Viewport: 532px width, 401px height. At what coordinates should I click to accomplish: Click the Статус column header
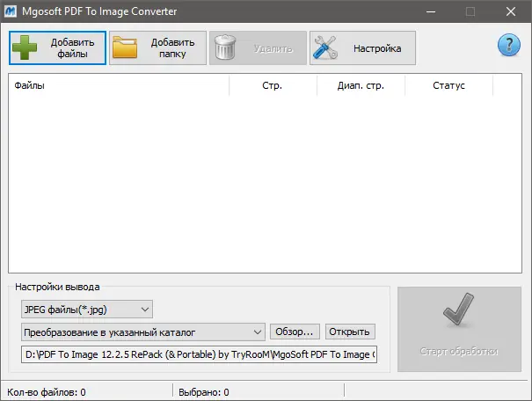pos(448,85)
